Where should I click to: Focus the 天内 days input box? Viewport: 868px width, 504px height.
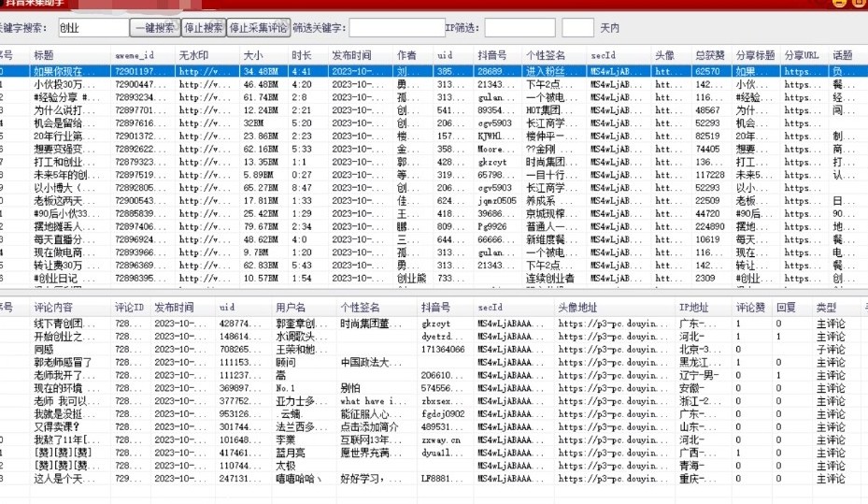click(x=578, y=28)
